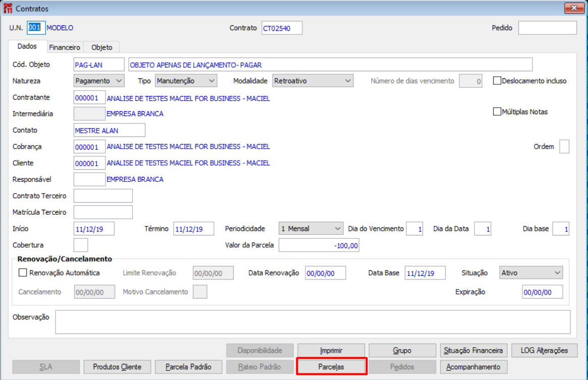Click the Observação text area

pyautogui.click(x=313, y=322)
